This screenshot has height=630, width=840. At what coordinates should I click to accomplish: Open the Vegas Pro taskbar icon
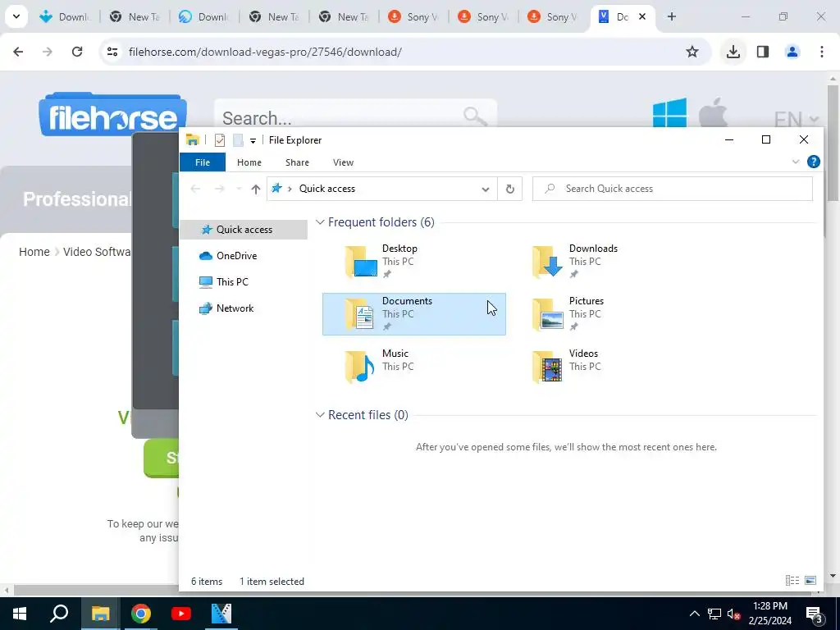(221, 614)
